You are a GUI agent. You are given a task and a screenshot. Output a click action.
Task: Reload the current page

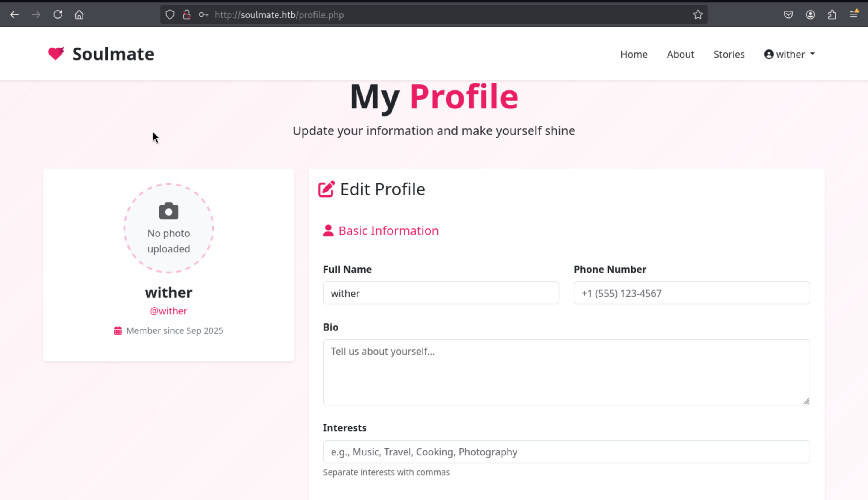tap(58, 15)
